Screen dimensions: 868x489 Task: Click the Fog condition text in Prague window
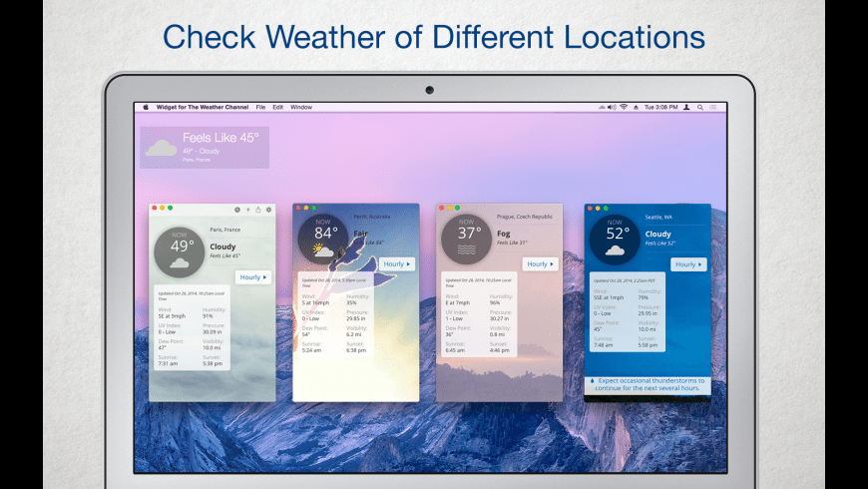click(504, 234)
